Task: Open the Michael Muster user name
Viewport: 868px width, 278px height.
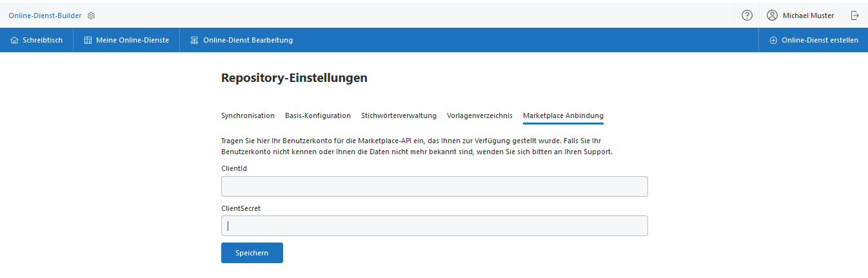Action: (808, 15)
